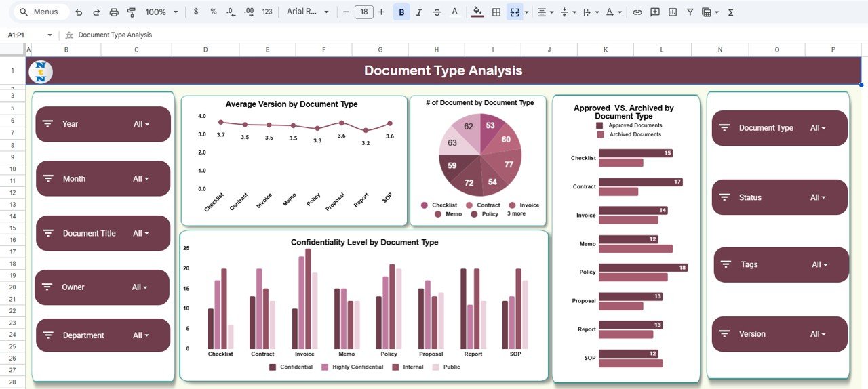The height and width of the screenshot is (389, 868).
Task: Decrease the font size with minus button
Action: point(347,12)
